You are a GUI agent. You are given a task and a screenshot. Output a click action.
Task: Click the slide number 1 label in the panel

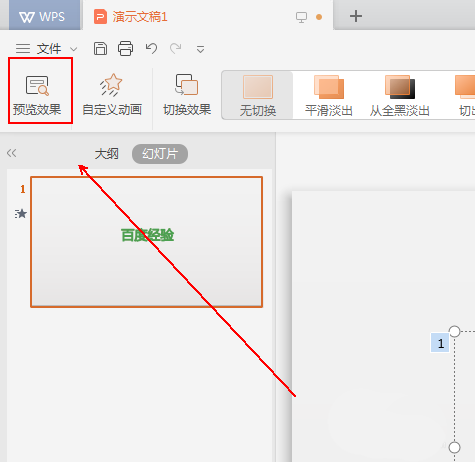click(23, 189)
